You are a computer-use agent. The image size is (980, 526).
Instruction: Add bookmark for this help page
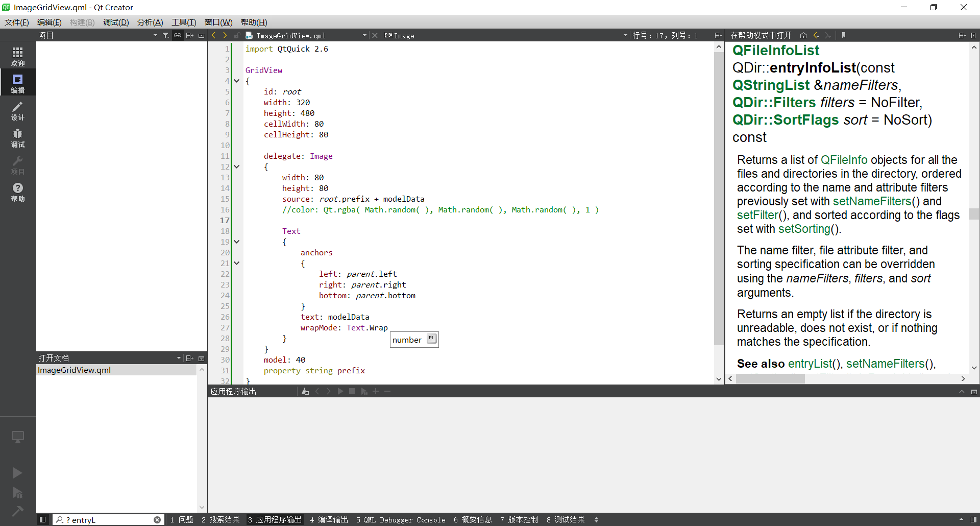[x=844, y=35]
